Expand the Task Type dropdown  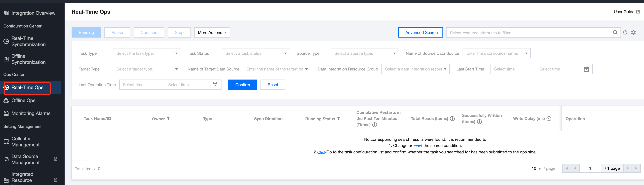tap(147, 53)
